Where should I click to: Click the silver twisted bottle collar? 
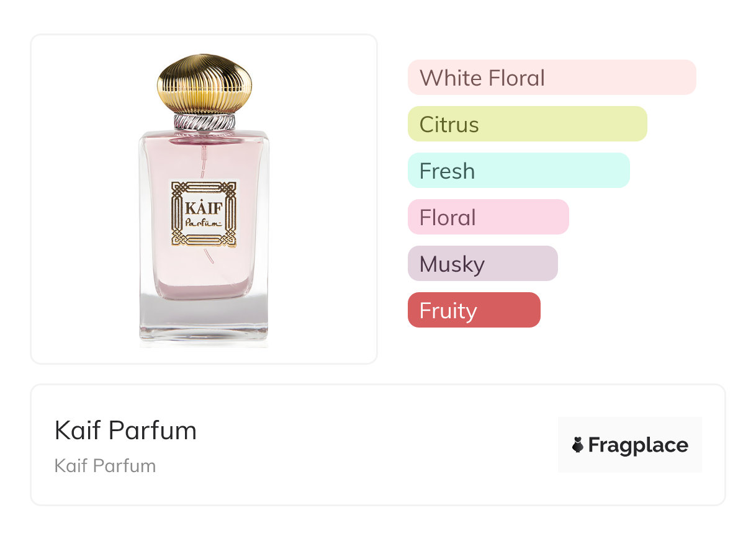(205, 122)
